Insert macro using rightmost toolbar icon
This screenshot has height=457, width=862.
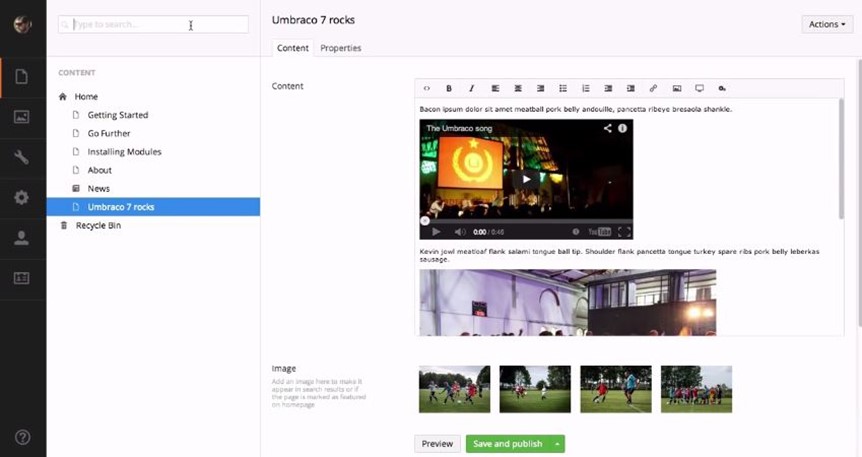point(722,88)
